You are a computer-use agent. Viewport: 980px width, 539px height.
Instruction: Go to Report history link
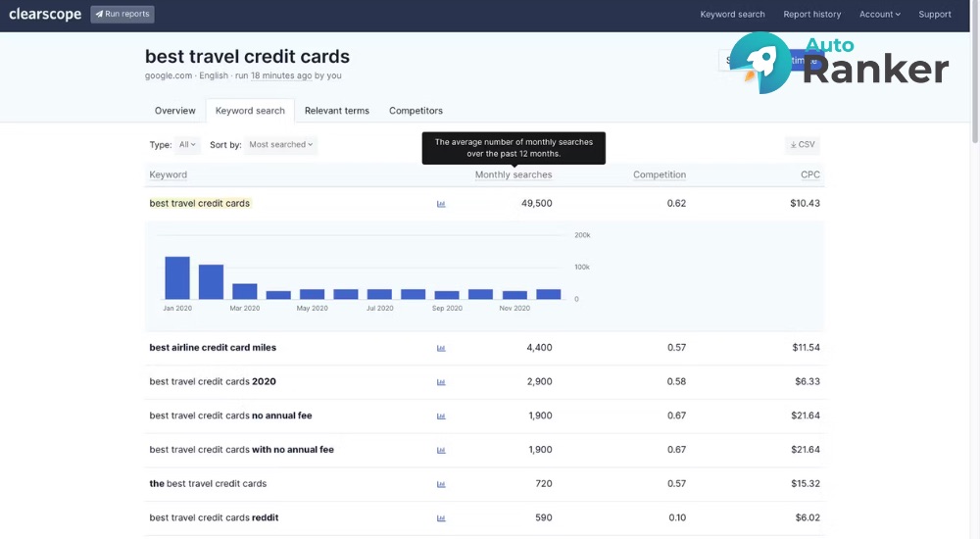point(811,15)
